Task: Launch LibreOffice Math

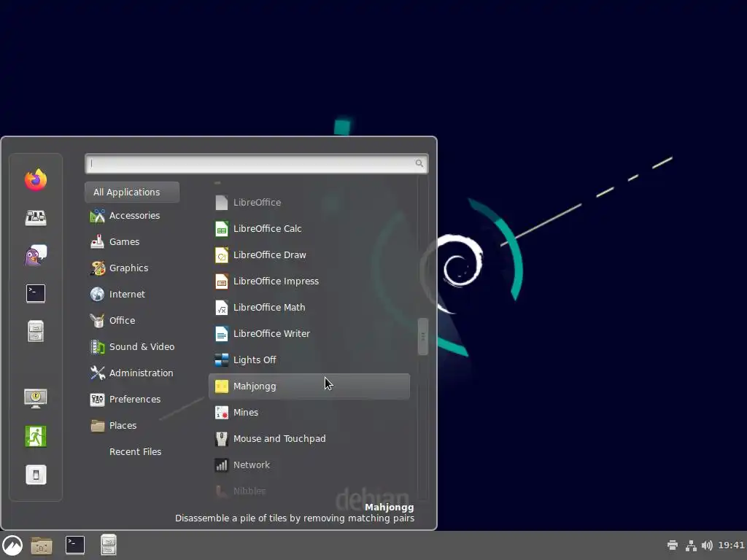Action: click(309, 307)
